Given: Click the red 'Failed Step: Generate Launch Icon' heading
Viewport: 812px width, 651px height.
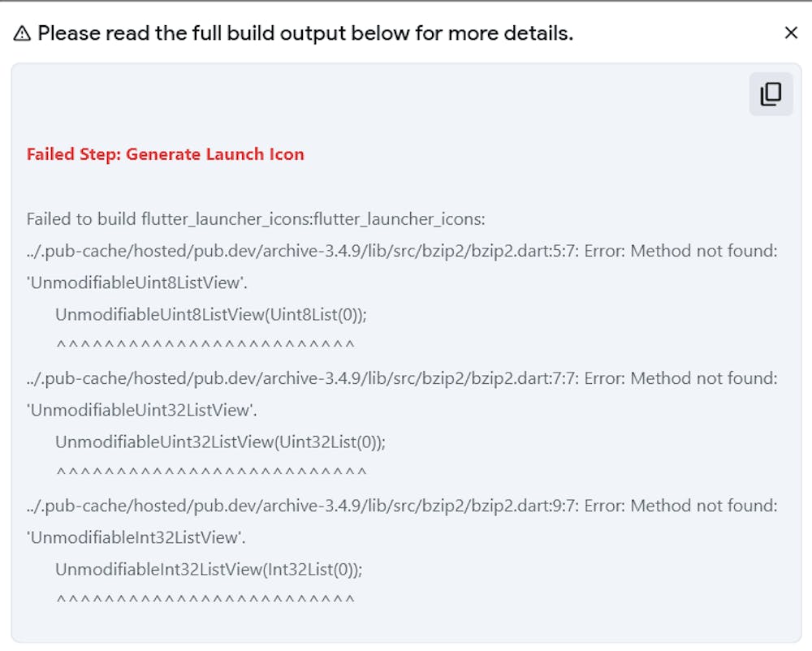Looking at the screenshot, I should coord(166,154).
